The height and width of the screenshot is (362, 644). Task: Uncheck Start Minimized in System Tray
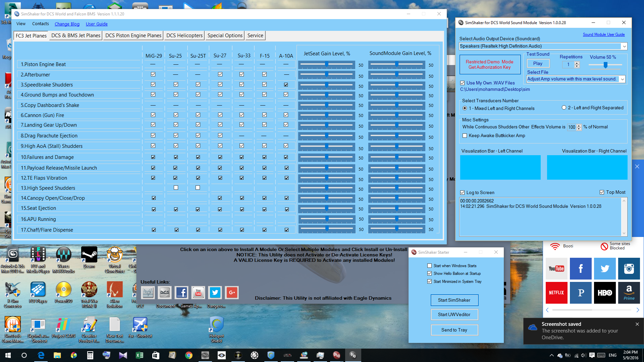(430, 282)
